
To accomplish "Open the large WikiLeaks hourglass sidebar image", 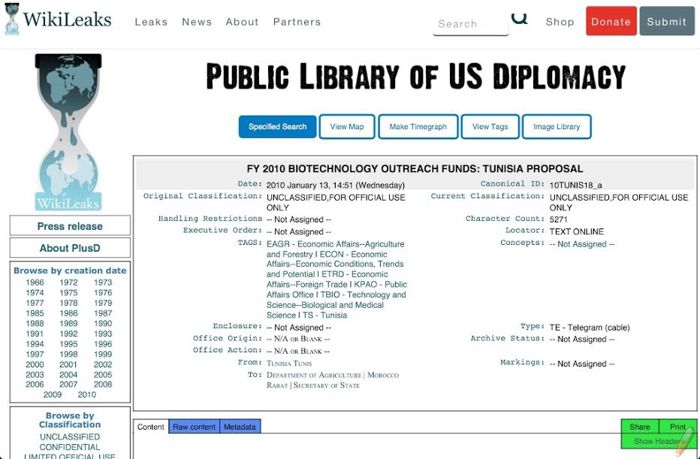I will pos(68,132).
